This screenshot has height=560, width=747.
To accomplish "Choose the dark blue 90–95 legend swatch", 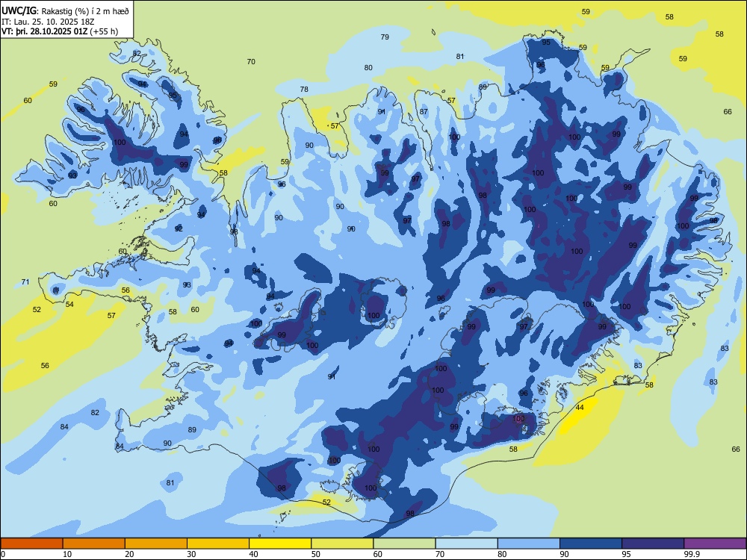I will [x=591, y=544].
